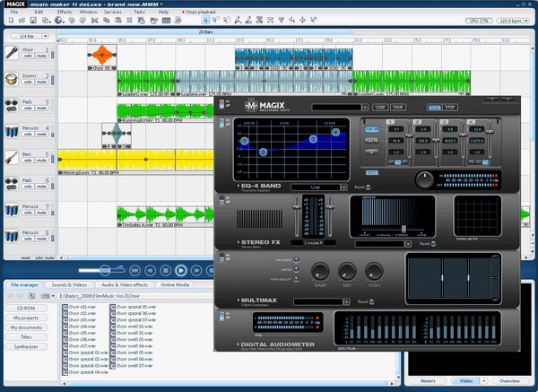Click the EQ band 1 gain fader
This screenshot has height=392, width=538.
pyautogui.click(x=409, y=135)
